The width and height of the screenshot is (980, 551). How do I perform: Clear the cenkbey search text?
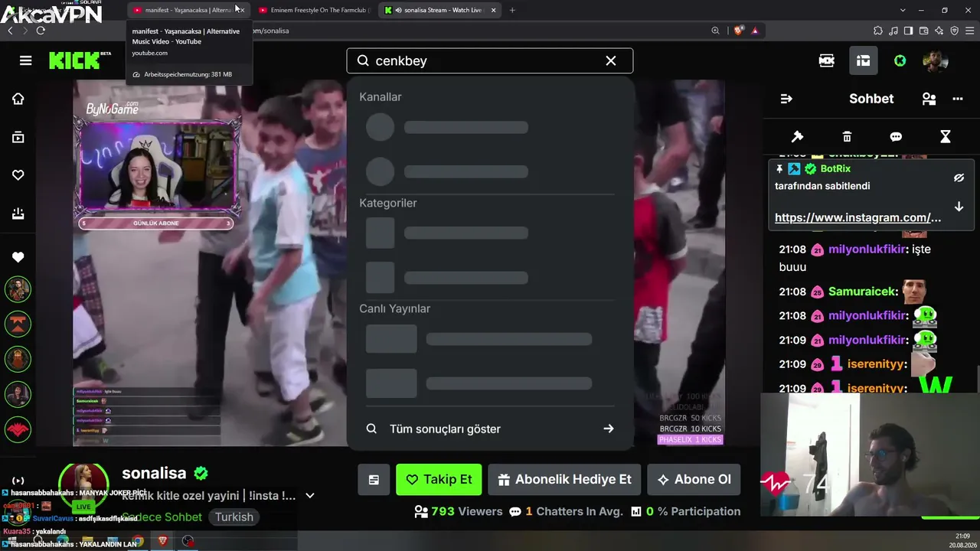click(611, 60)
